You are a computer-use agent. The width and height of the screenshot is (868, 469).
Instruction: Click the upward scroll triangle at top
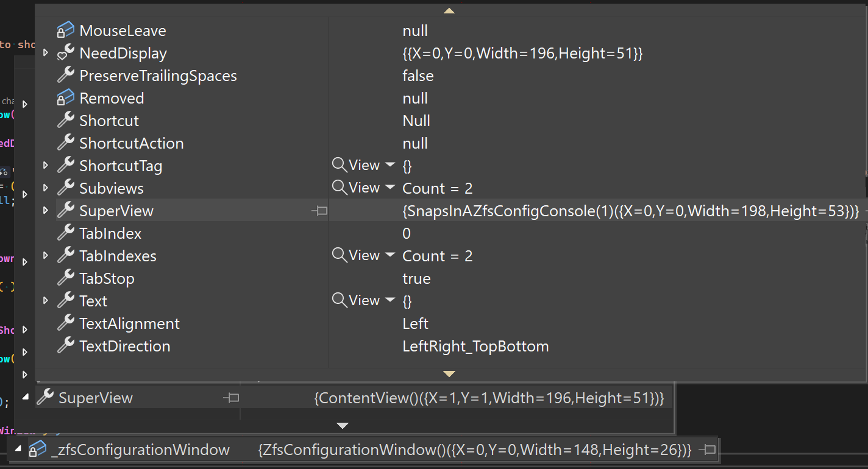click(449, 10)
